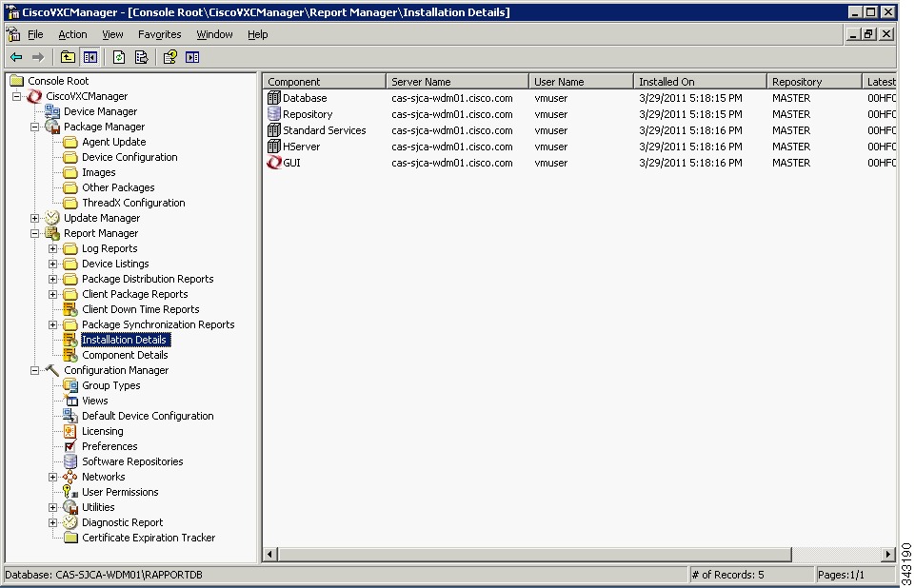Click the Views icon in the tree
The height and width of the screenshot is (588, 915).
click(x=70, y=401)
